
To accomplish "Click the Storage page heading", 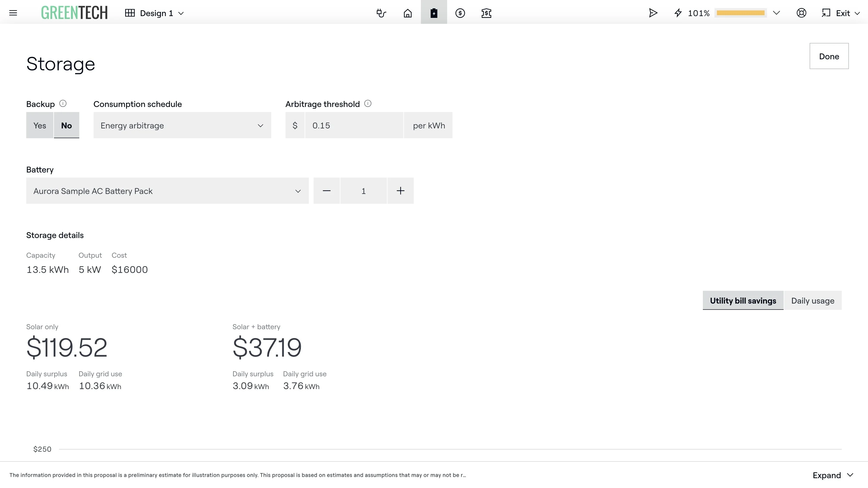I will [x=61, y=64].
